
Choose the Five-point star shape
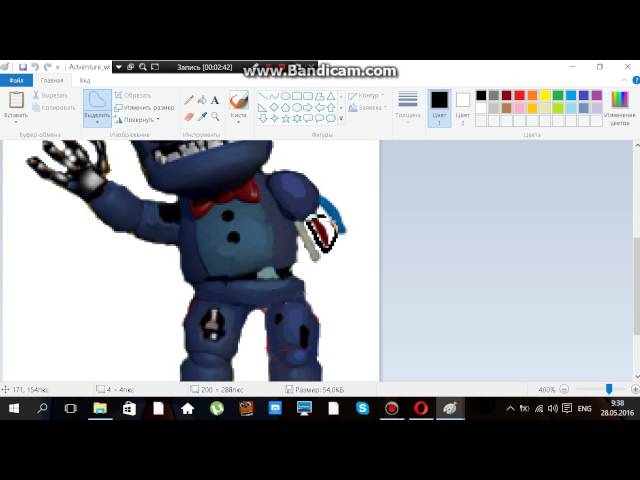click(285, 119)
